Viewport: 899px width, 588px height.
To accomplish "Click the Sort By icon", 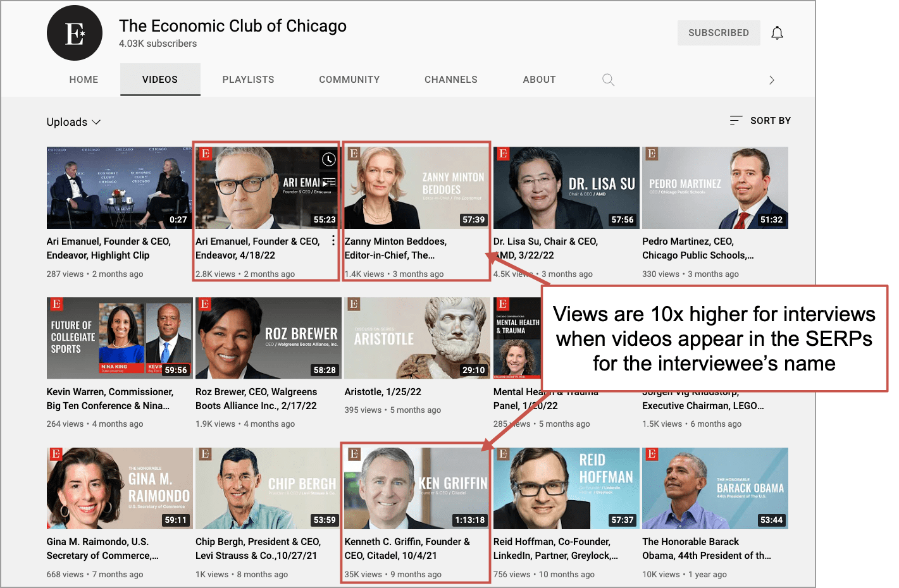I will (736, 120).
